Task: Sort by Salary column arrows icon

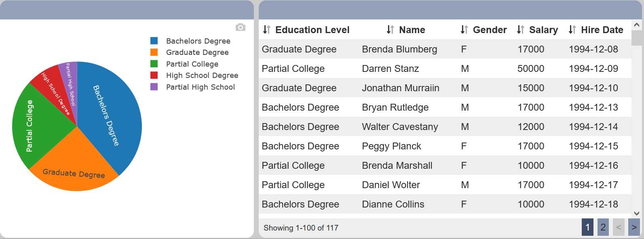Action: pos(520,29)
